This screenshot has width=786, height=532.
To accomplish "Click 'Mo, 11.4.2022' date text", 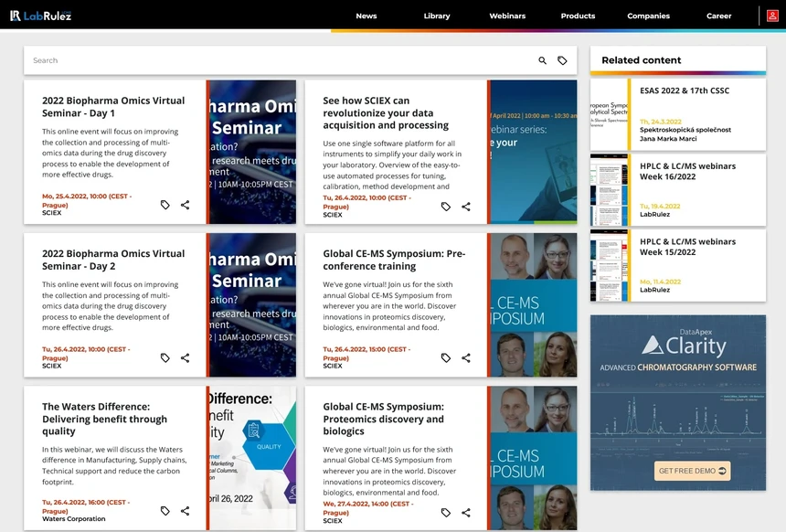I will pyautogui.click(x=660, y=282).
